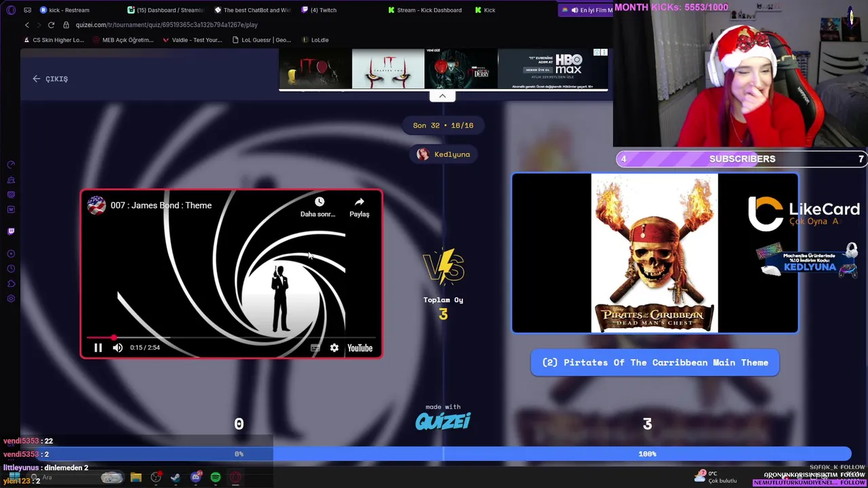Click the red IT movie ad thumbnail
This screenshot has width=868, height=488.
[x=315, y=68]
